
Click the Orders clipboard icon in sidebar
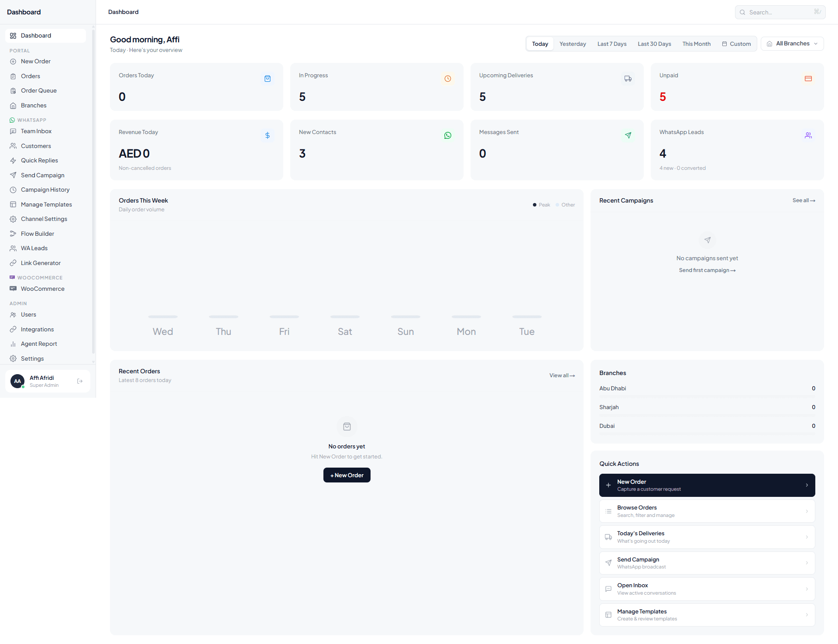[13, 76]
